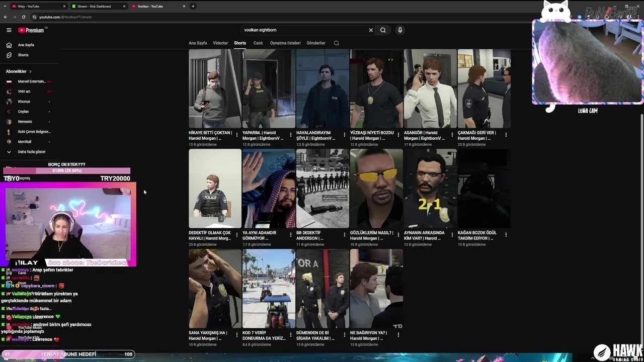The width and height of the screenshot is (644, 362).
Task: Close the Voolkan - YouTube tab
Action: click(x=184, y=7)
